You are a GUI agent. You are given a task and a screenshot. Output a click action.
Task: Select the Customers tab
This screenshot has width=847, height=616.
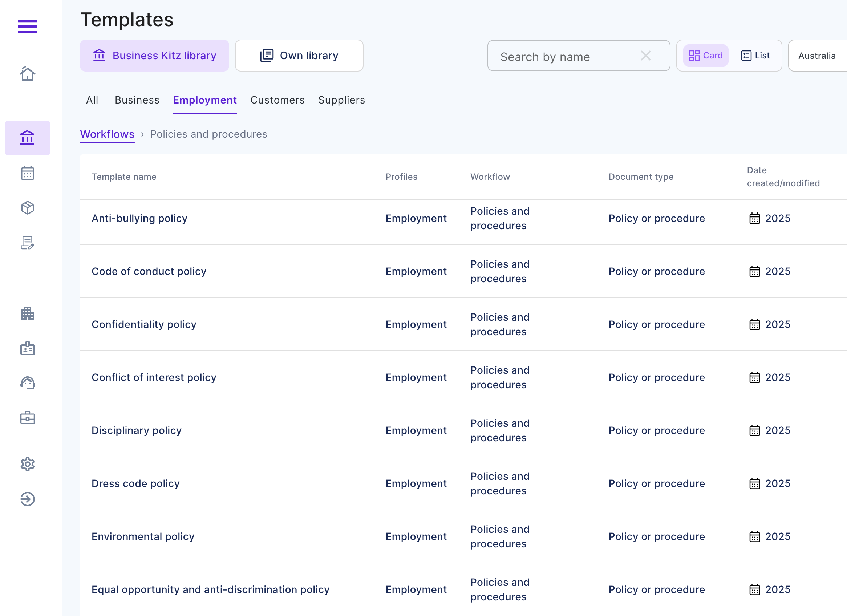point(277,100)
